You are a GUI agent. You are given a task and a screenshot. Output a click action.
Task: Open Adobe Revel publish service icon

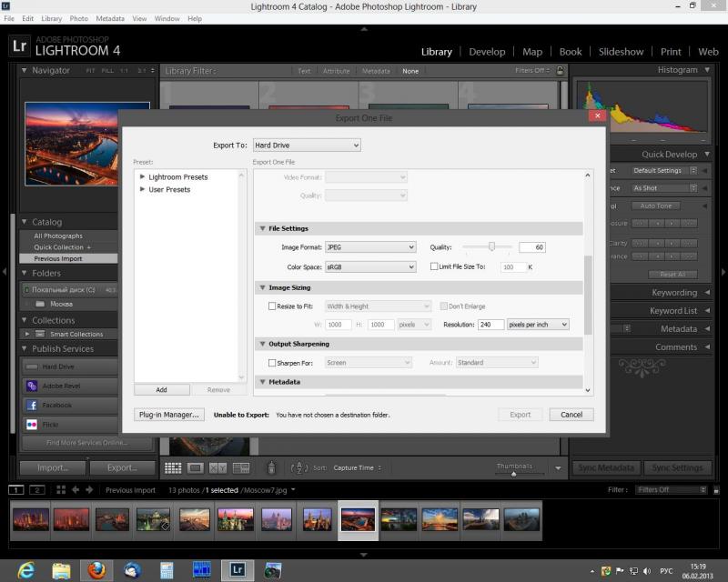coord(32,386)
